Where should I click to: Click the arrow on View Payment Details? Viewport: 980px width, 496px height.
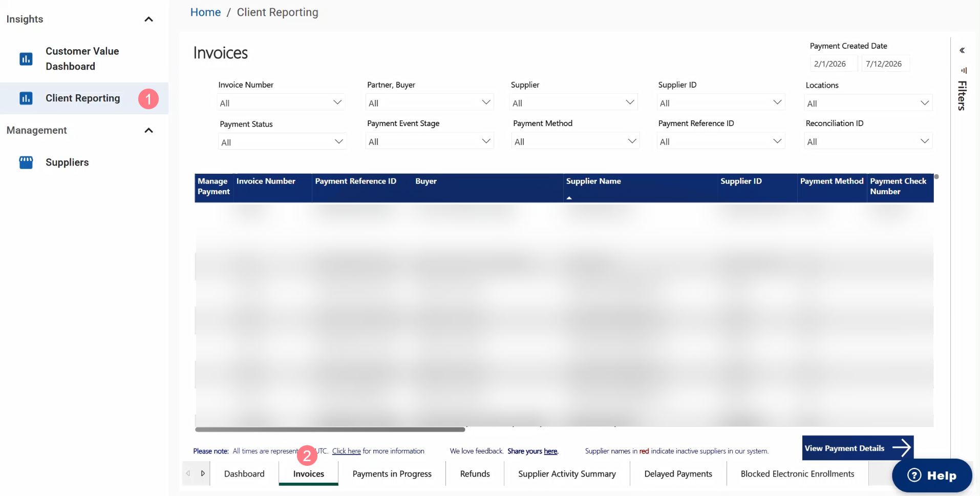pyautogui.click(x=902, y=448)
